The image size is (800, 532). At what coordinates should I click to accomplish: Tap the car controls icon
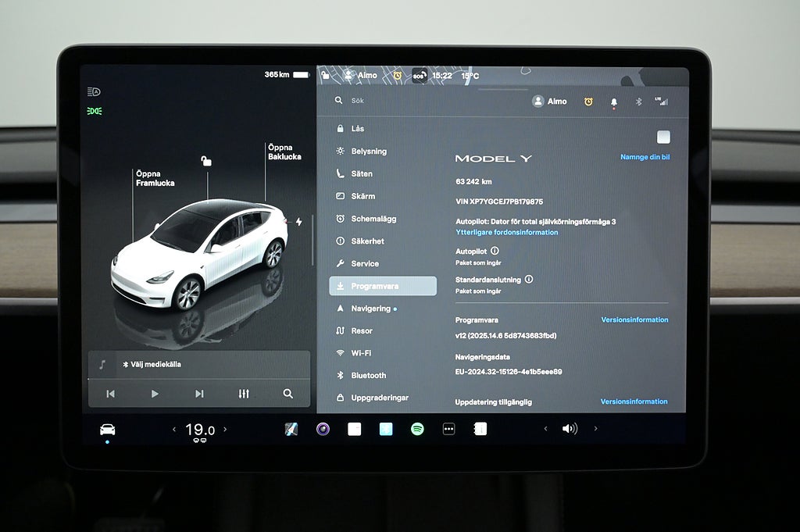point(107,430)
